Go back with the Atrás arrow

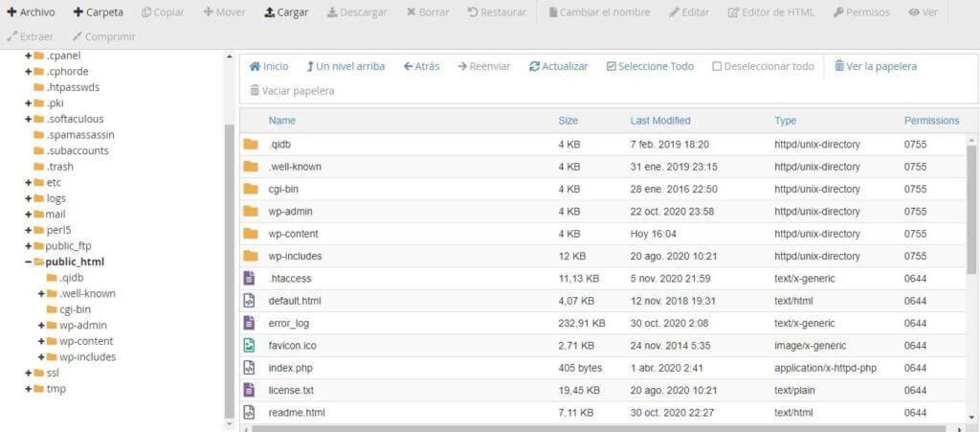click(408, 66)
